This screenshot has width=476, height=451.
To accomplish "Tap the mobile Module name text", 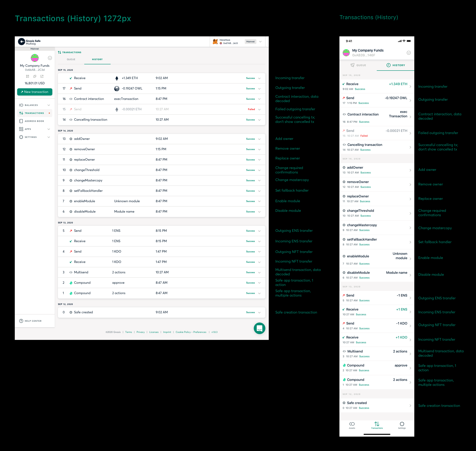I will [397, 273].
